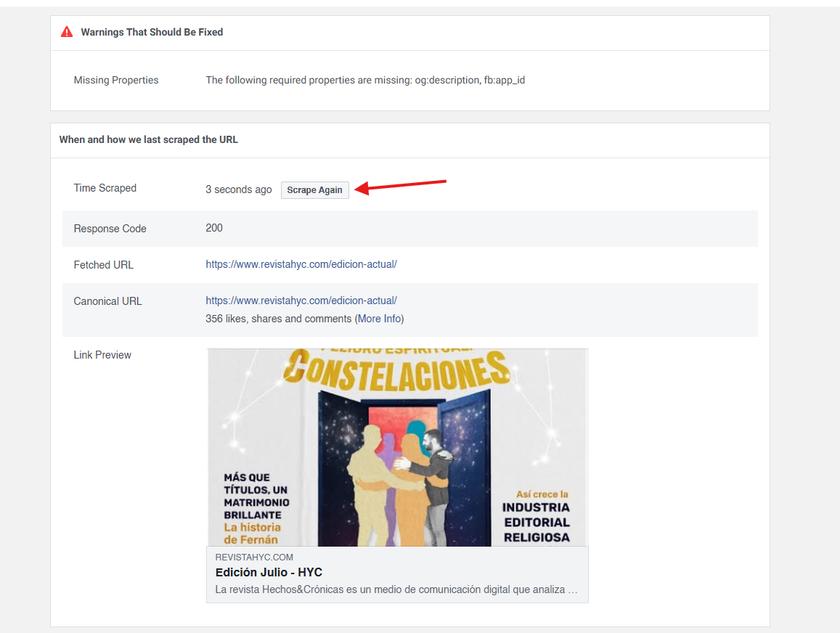The height and width of the screenshot is (633, 840).
Task: Select the 'Canonical URL' label
Action: [107, 301]
